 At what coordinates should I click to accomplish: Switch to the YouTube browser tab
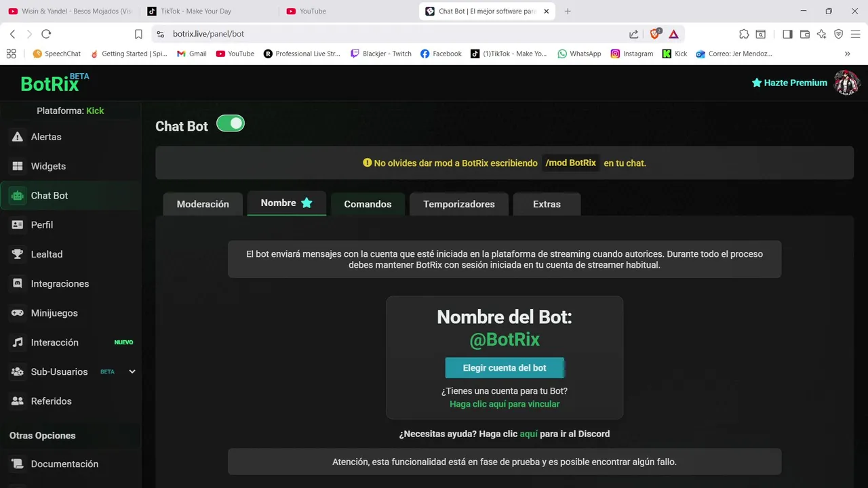pyautogui.click(x=347, y=11)
